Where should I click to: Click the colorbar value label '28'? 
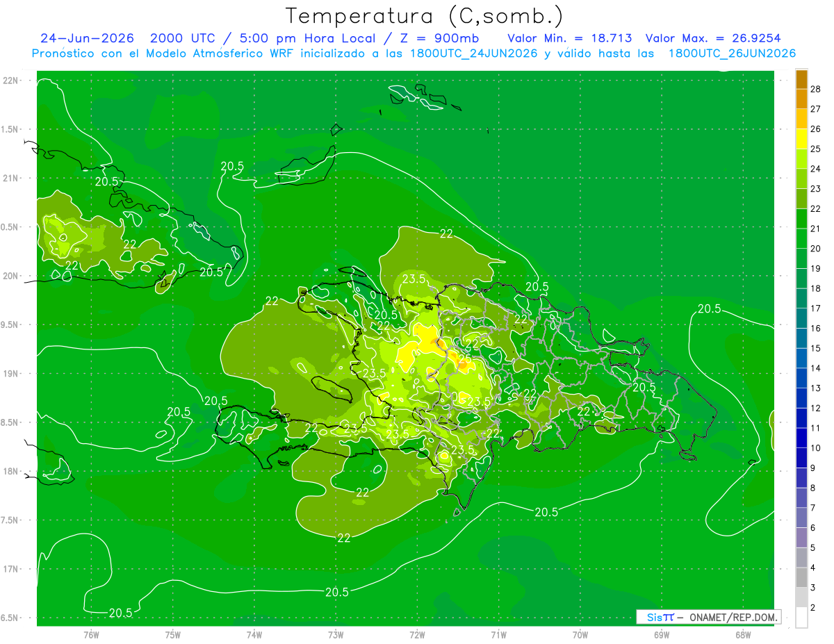[815, 89]
